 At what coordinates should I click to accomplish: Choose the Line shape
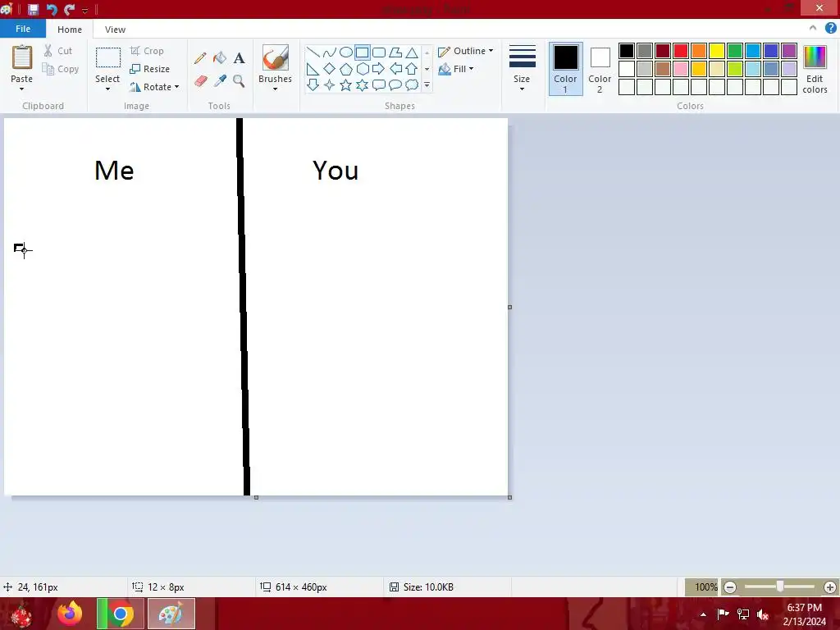point(313,52)
